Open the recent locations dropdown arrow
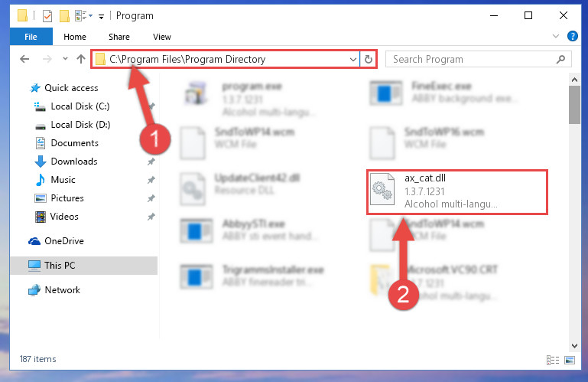Viewport: 588px width, 382px height. click(65, 59)
